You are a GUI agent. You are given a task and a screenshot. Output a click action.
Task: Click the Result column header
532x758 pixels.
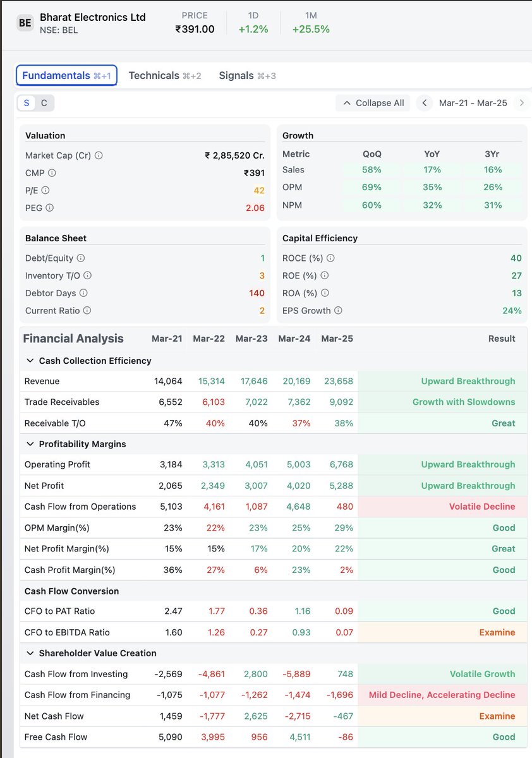(502, 339)
